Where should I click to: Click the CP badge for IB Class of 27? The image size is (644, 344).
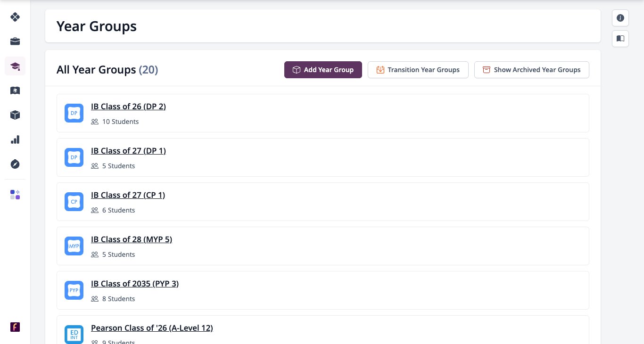click(x=74, y=202)
